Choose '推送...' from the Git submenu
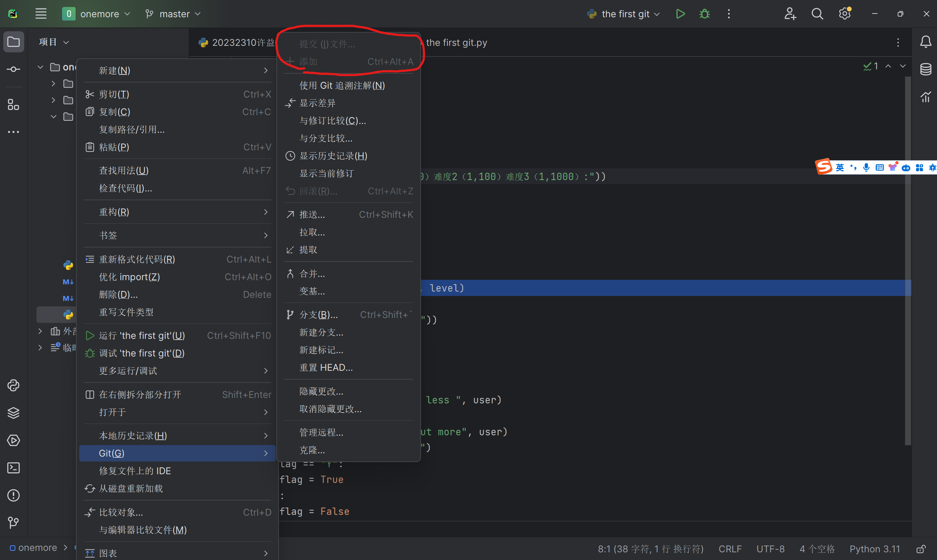 click(x=312, y=214)
